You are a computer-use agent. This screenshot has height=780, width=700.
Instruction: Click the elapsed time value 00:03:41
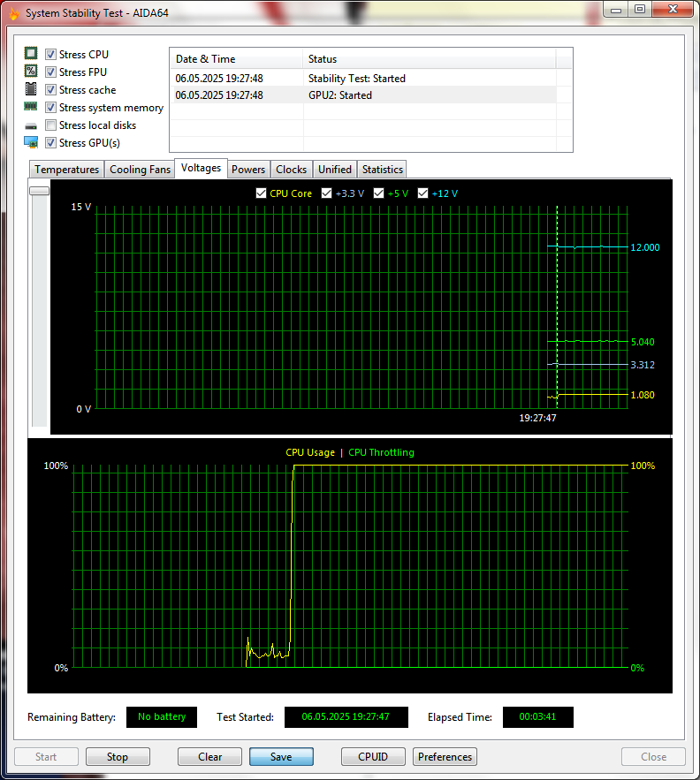tap(537, 716)
